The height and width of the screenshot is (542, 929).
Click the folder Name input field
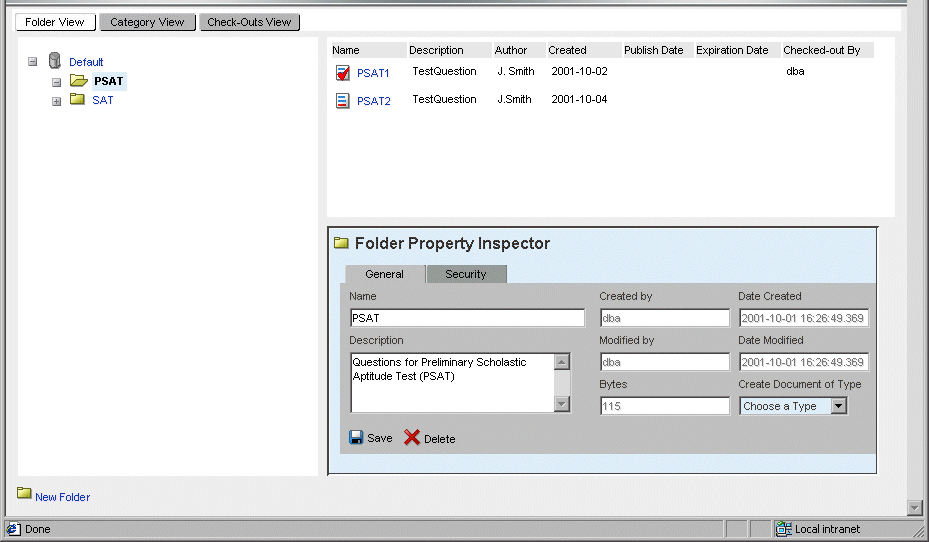click(x=467, y=318)
